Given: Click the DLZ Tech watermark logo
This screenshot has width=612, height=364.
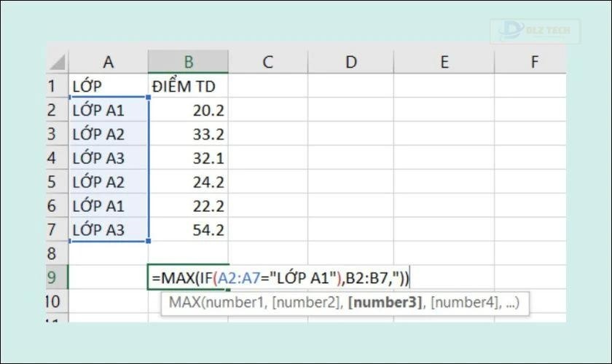Looking at the screenshot, I should click(535, 31).
